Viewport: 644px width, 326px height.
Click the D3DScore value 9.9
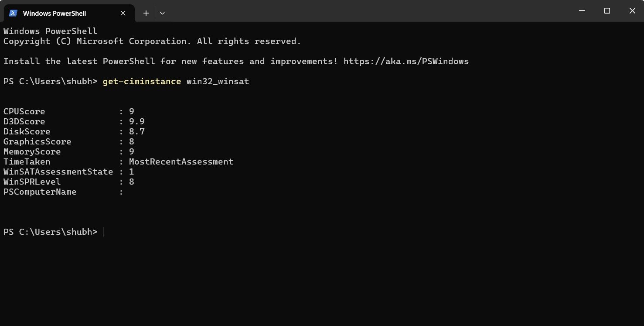(x=137, y=122)
